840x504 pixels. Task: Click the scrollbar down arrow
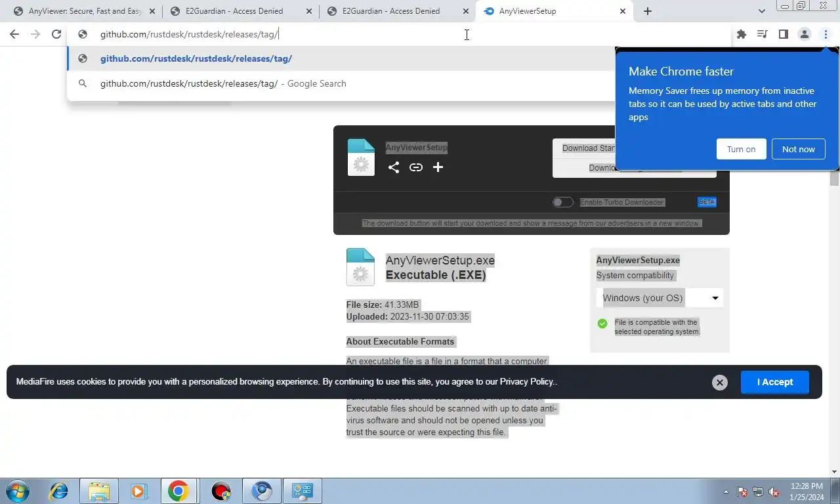[835, 471]
